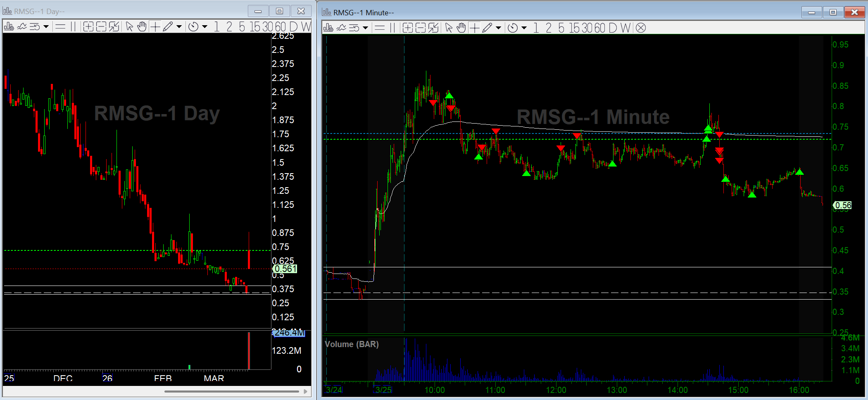Click the MAR month label on Day chart
Screen dimensions: 868x400
(x=214, y=378)
